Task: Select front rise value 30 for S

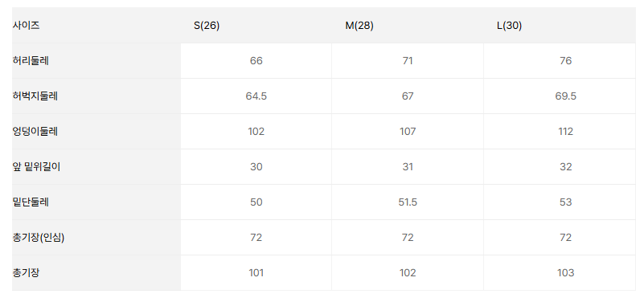Action: click(256, 166)
